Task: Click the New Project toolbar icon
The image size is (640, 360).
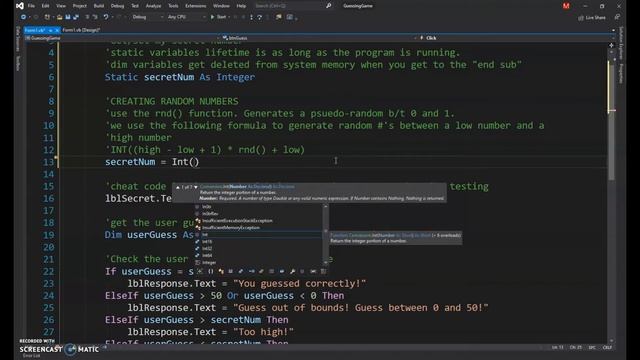Action: pos(47,17)
